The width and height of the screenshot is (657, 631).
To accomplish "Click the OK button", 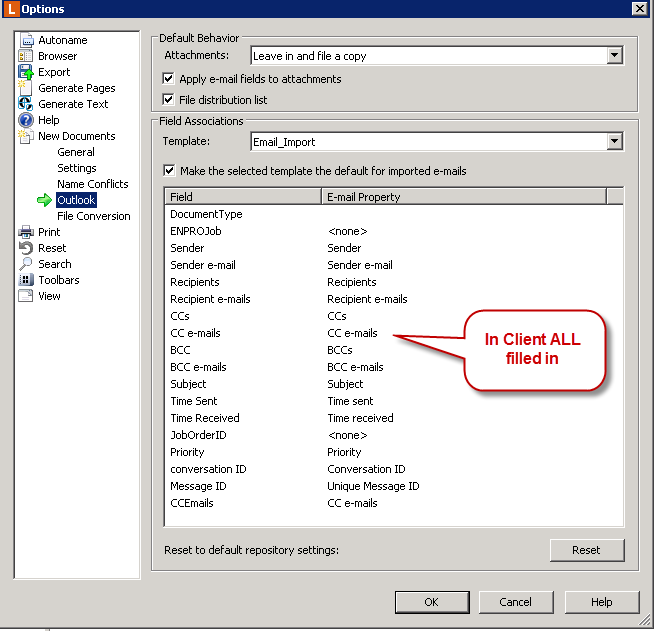I will tap(431, 602).
